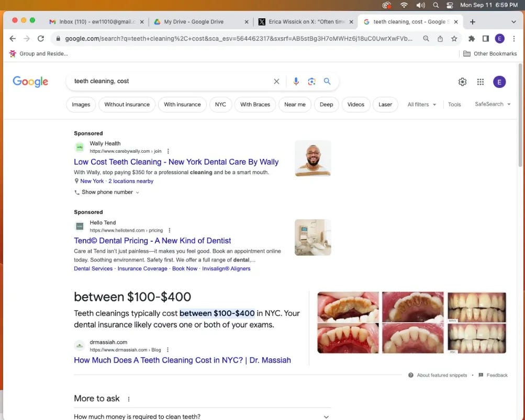This screenshot has width=525, height=420.
Task: Click the zoom magnifier in address bar
Action: point(426,39)
